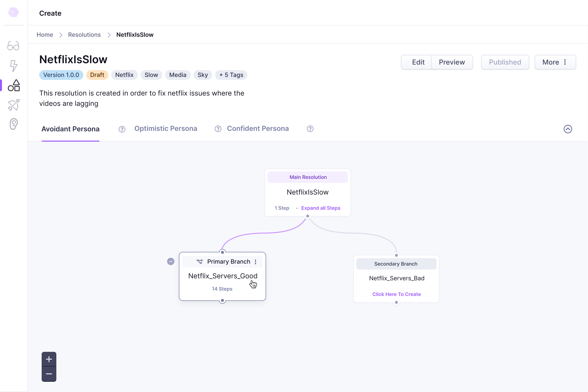Image resolution: width=588 pixels, height=392 pixels.
Task: Click the Netflix tag
Action: 124,75
